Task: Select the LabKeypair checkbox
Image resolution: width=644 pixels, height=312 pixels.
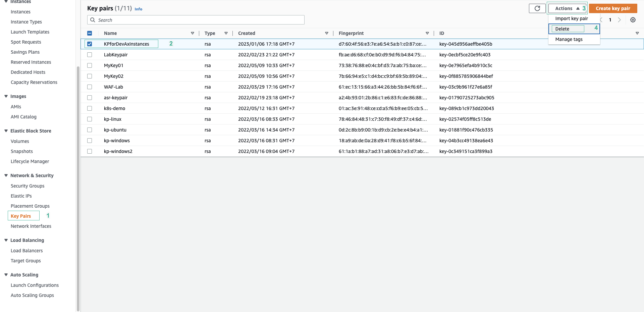Action: tap(90, 55)
